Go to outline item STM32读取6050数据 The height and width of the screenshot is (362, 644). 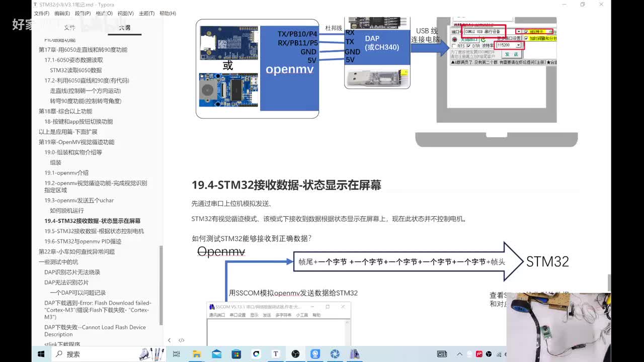click(x=75, y=70)
